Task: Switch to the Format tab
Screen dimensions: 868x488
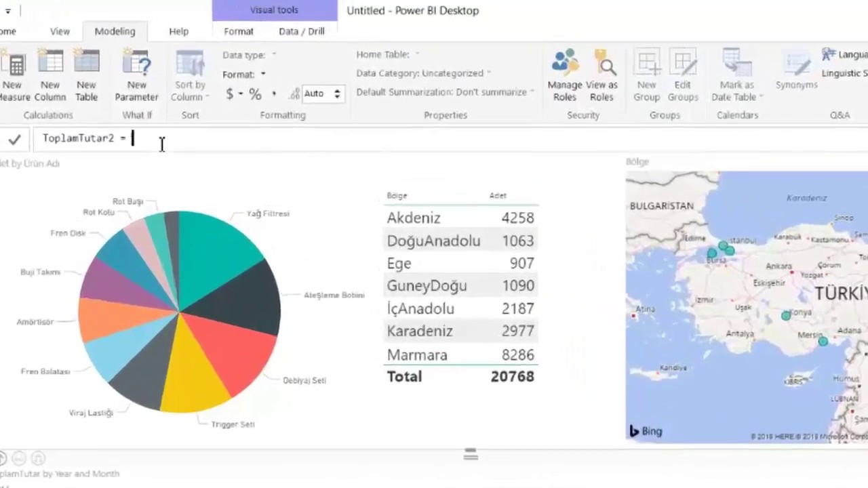Action: point(239,31)
